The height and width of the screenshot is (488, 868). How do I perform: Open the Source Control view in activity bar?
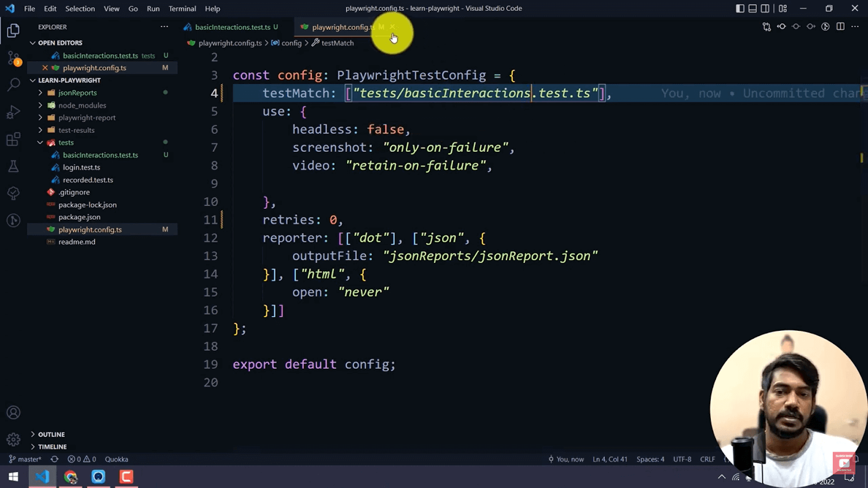click(14, 57)
